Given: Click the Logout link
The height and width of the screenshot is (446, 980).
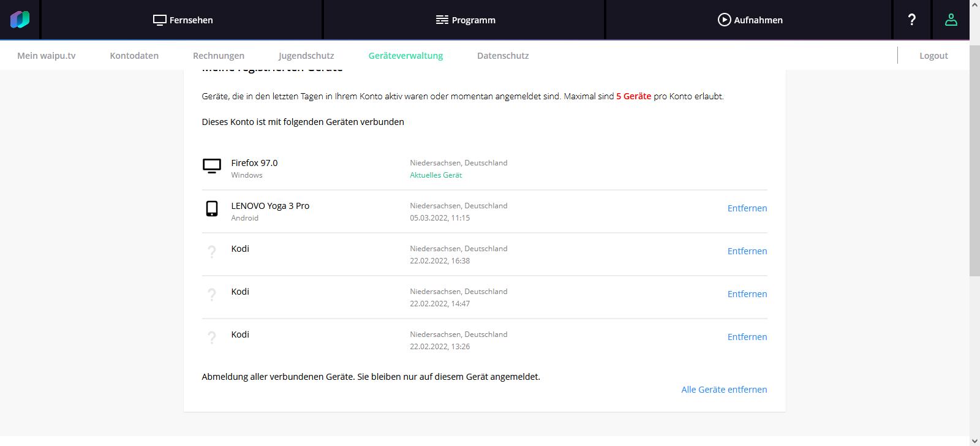Looking at the screenshot, I should (x=933, y=56).
